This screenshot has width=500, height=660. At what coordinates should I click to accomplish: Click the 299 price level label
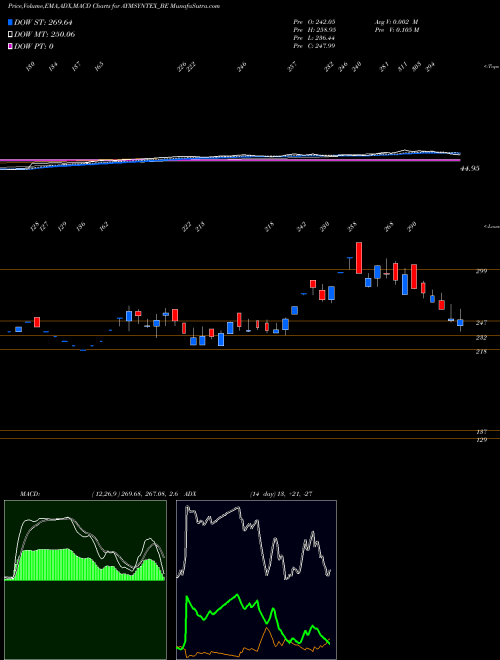click(x=481, y=271)
